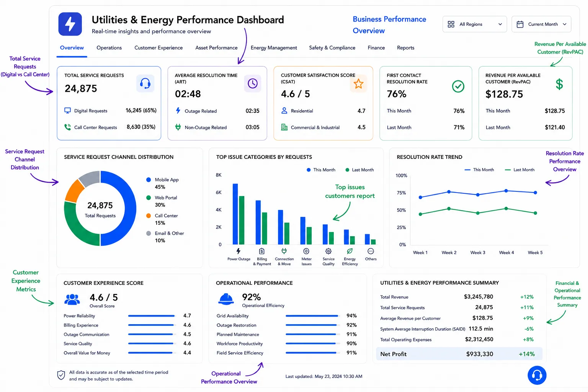The height and width of the screenshot is (392, 588).
Task: Click the building icon beside Commercial & Industrial
Action: click(x=284, y=127)
